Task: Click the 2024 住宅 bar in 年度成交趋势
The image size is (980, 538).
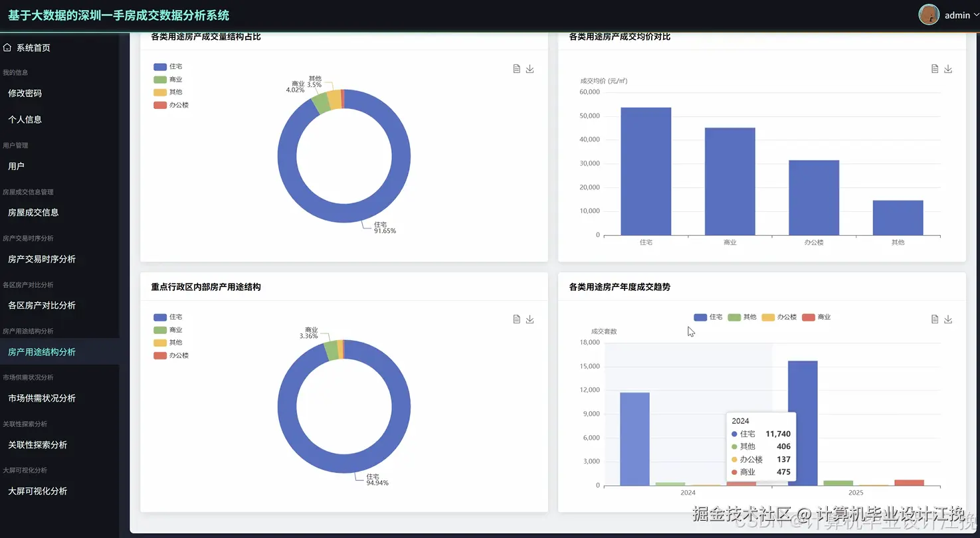Action: click(635, 439)
